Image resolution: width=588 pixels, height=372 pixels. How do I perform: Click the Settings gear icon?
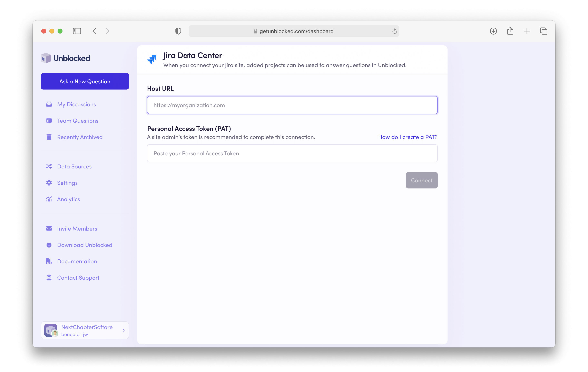[49, 183]
